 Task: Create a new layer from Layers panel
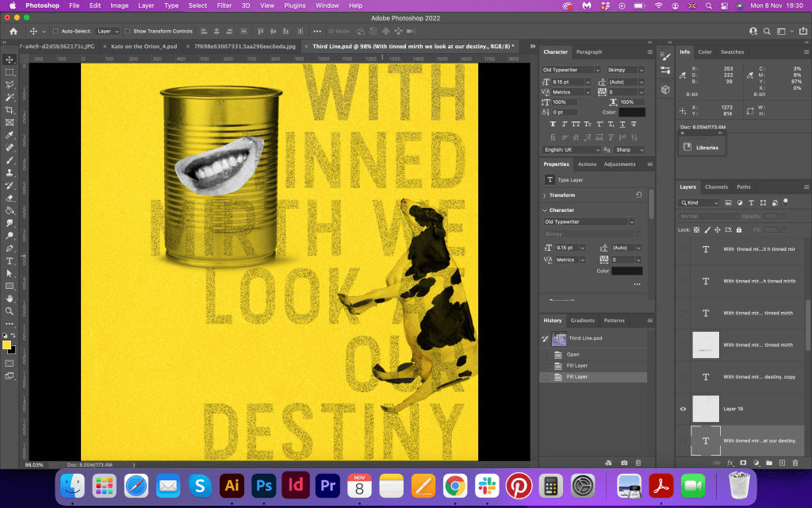pyautogui.click(x=783, y=462)
